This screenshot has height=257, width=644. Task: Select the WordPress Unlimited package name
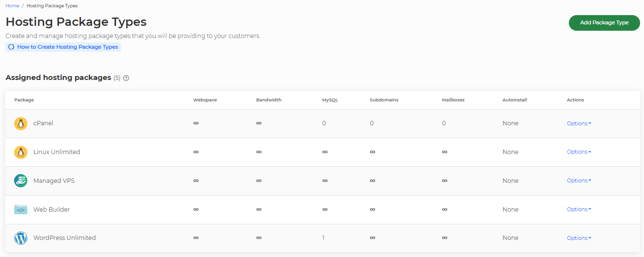pos(64,238)
